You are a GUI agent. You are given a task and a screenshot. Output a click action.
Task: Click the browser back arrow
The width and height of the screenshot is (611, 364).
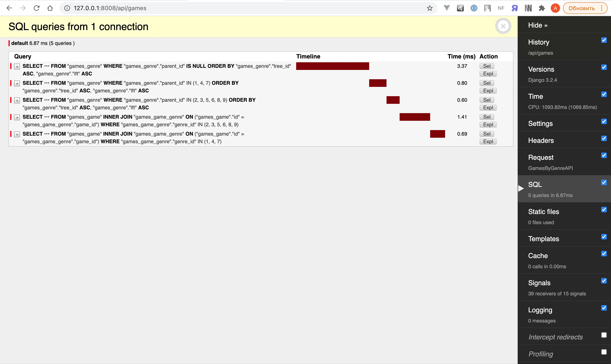[9, 8]
